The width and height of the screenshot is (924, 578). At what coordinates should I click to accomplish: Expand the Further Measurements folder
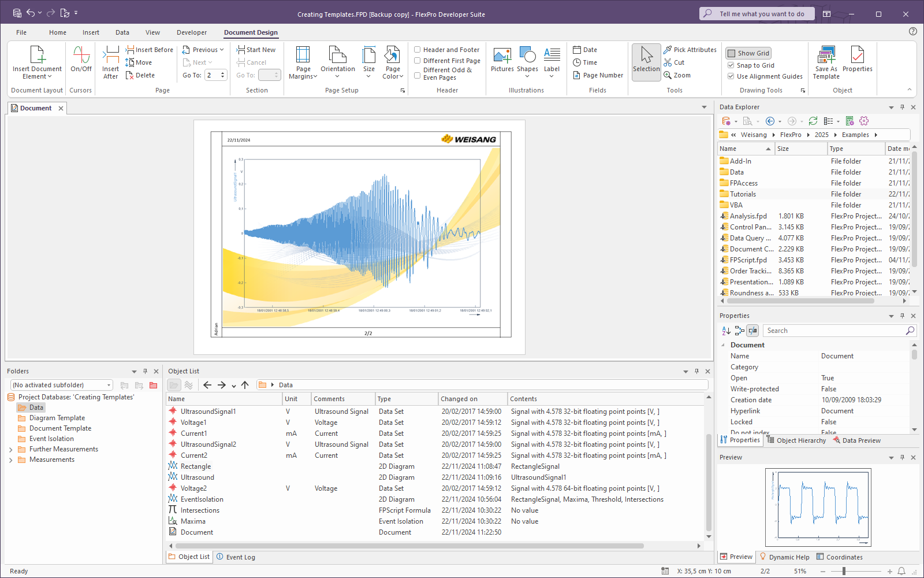pos(11,450)
